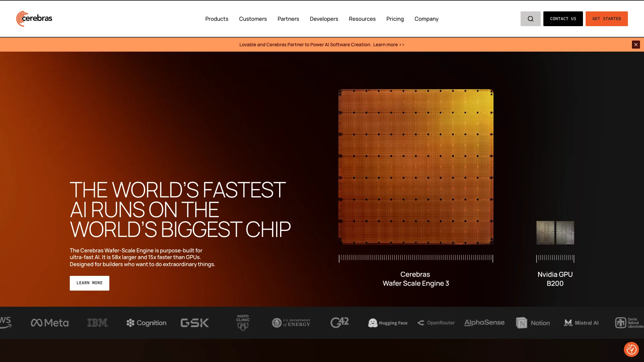This screenshot has width=644, height=362.
Task: Click the OpenRouter logo
Action: [x=436, y=323]
